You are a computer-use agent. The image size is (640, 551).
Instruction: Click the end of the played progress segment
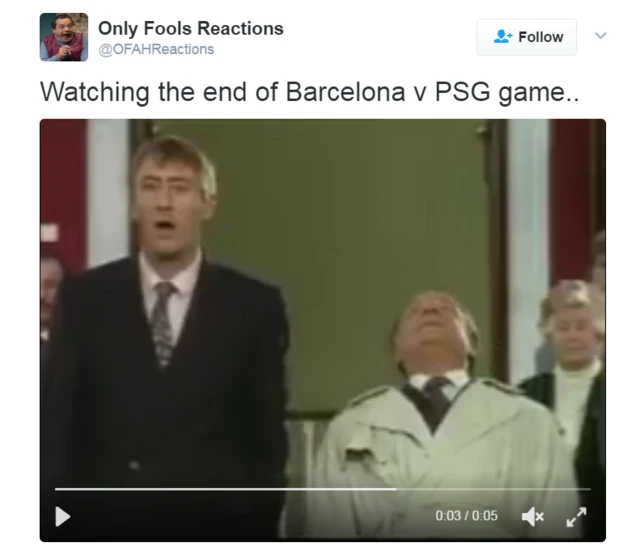click(395, 489)
